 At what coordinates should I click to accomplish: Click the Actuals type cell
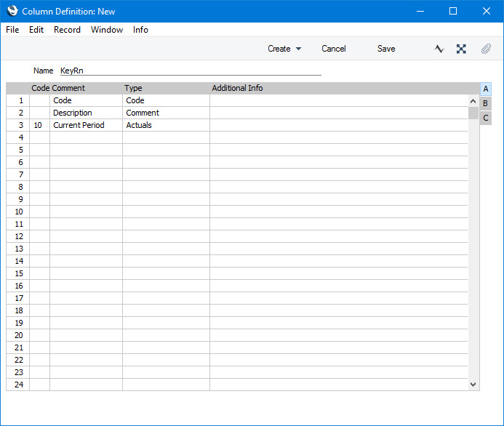pos(166,125)
